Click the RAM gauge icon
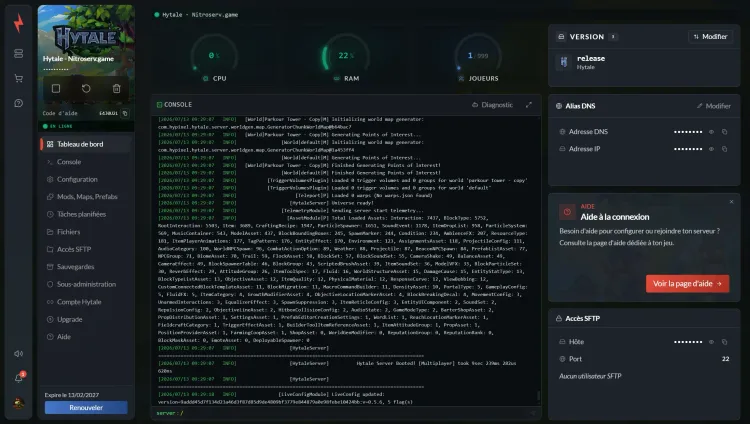Screen dimensions: 750x424 coord(337,78)
